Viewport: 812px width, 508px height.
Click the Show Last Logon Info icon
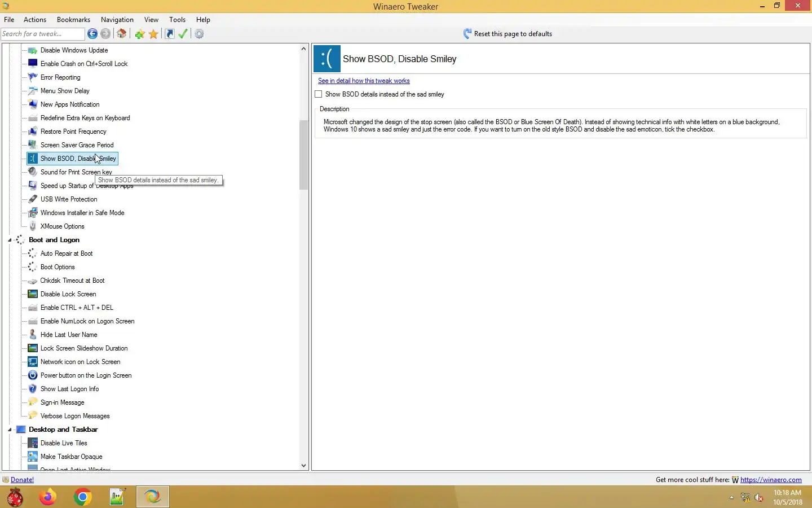tap(33, 389)
